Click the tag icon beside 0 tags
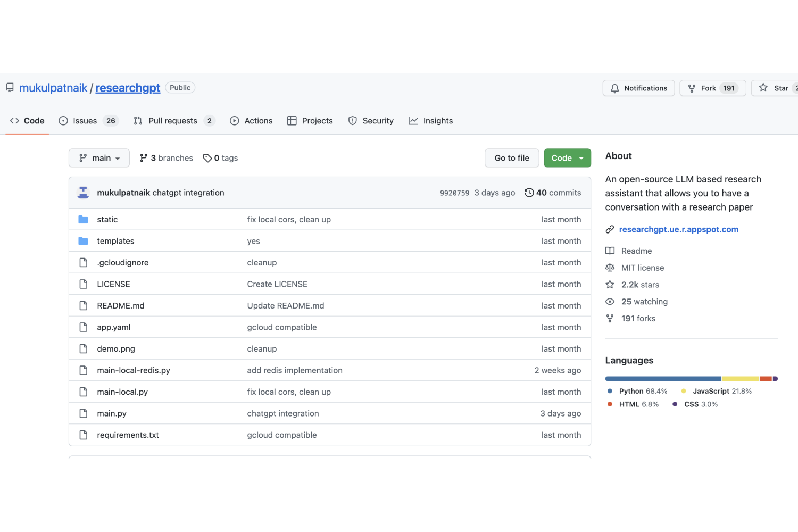 207,158
